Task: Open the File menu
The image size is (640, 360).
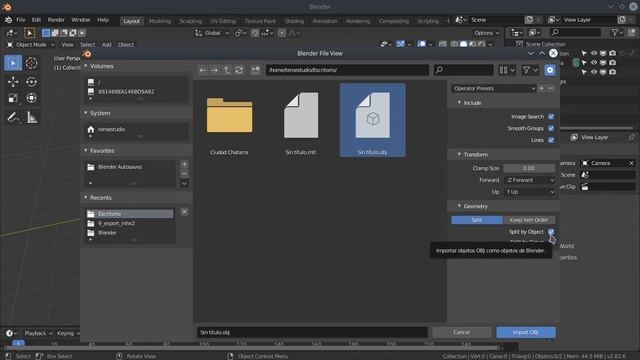Action: (21, 20)
